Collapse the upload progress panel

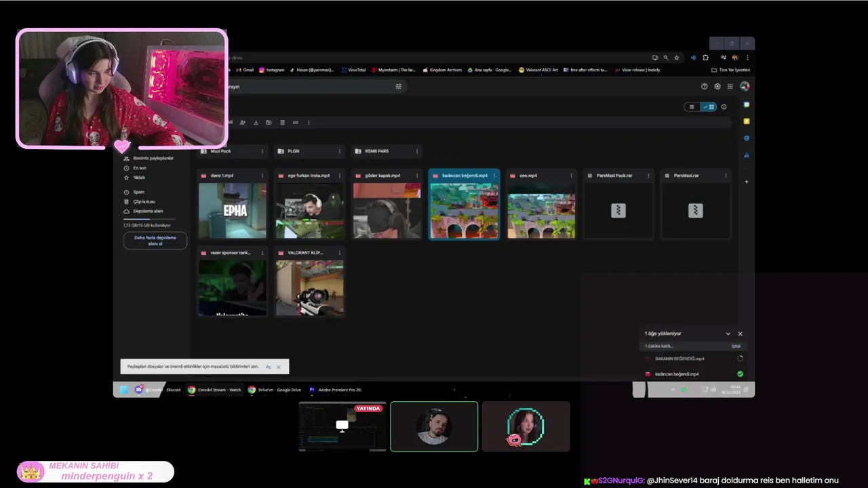coord(728,333)
